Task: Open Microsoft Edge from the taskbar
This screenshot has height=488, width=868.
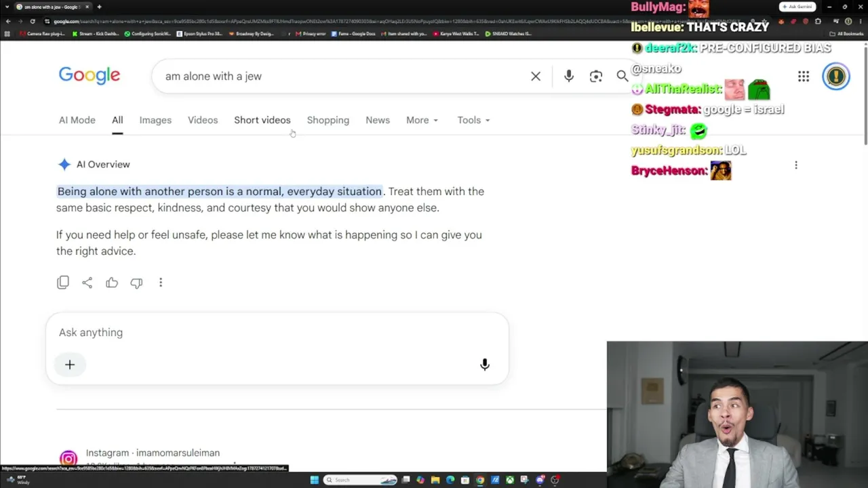Action: coord(450,480)
